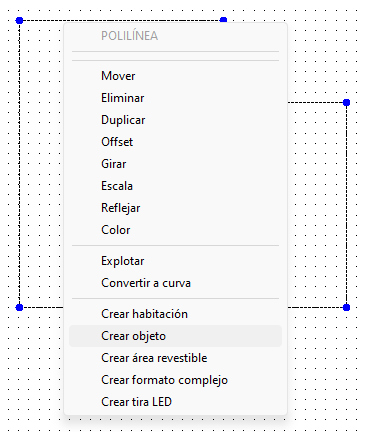The image size is (365, 432).
Task: Choose Eliminar to delete the polyline
Action: (175, 98)
